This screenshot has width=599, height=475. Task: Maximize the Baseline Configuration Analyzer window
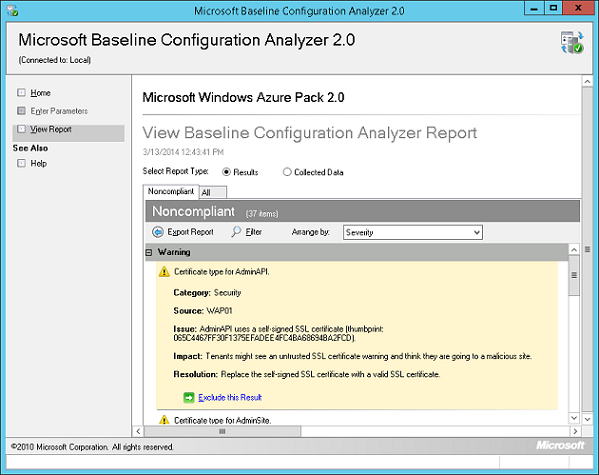[x=553, y=8]
